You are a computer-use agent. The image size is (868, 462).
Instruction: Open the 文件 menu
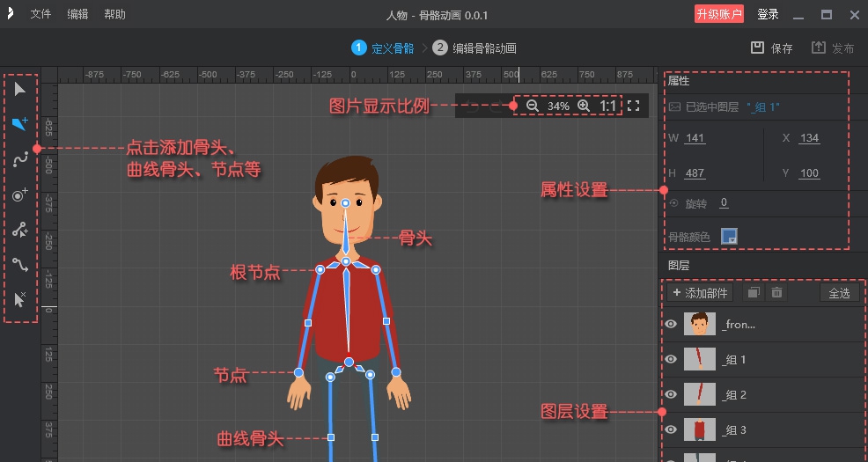point(40,15)
